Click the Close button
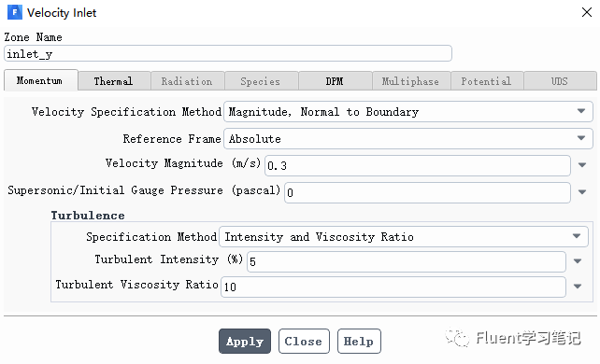600x364 pixels. click(x=304, y=341)
